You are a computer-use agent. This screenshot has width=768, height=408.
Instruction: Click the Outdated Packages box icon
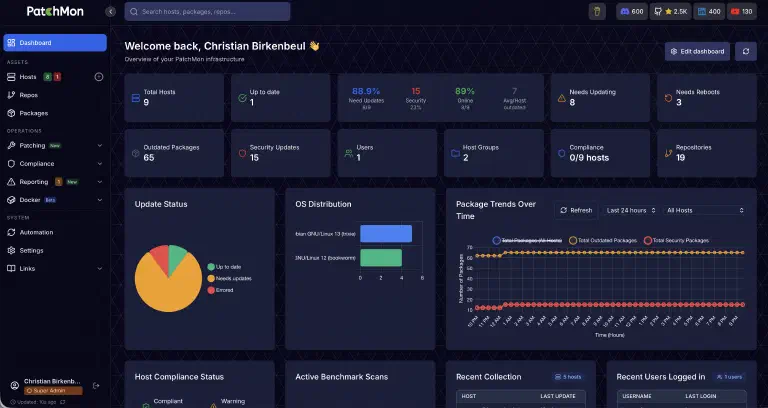click(x=136, y=153)
